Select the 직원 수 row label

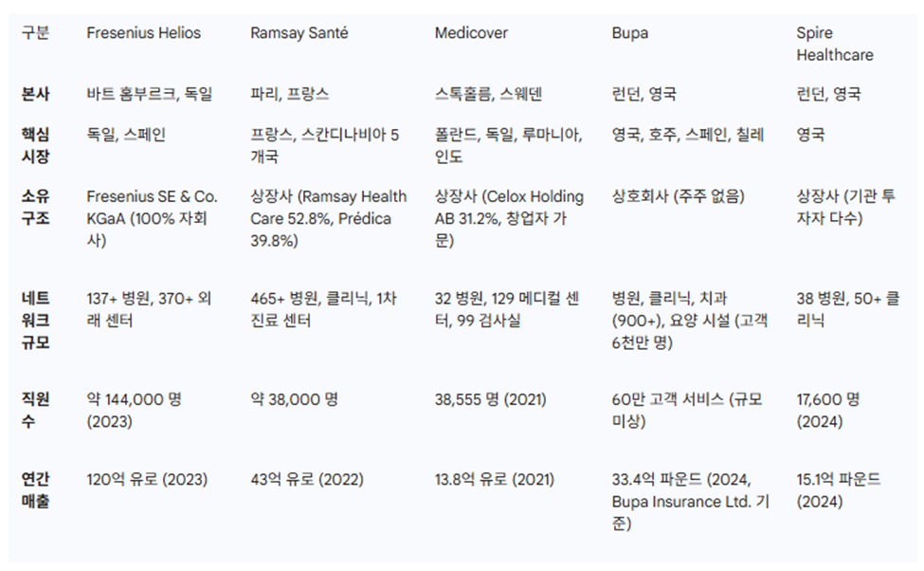coord(35,410)
